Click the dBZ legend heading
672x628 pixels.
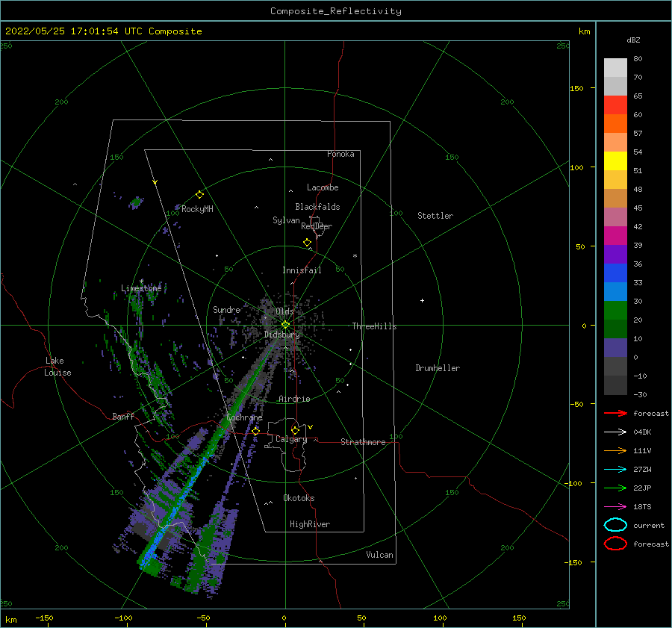[633, 40]
